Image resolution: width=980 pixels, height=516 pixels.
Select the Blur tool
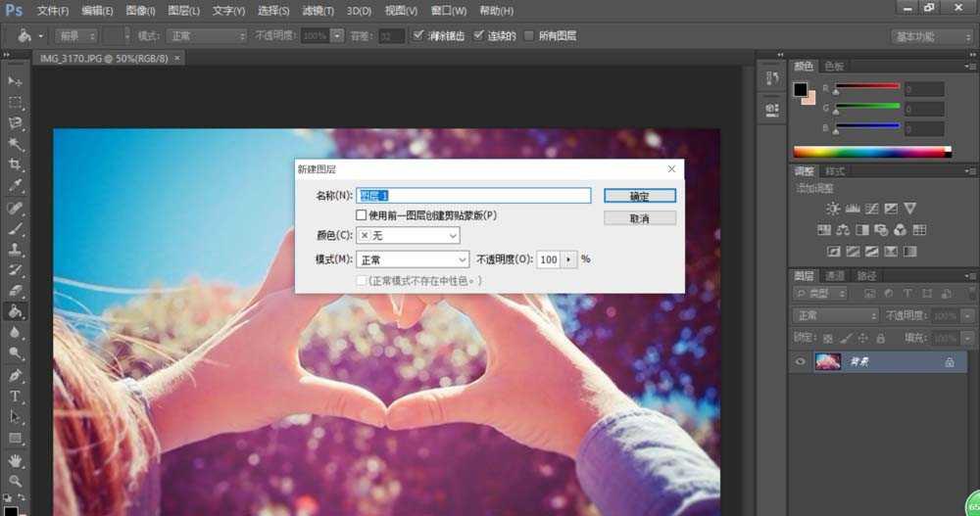pos(15,333)
